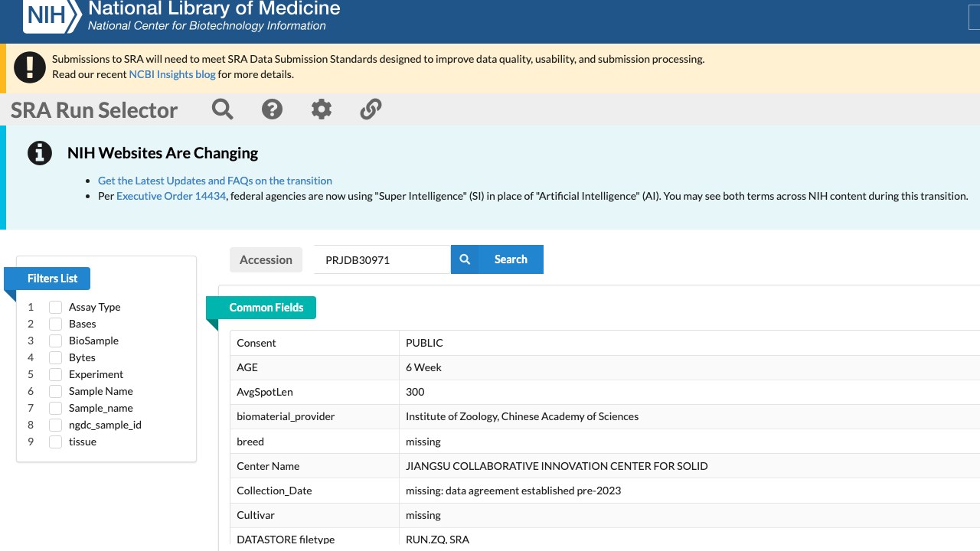
Task: Click the Accession input field
Action: tap(382, 259)
